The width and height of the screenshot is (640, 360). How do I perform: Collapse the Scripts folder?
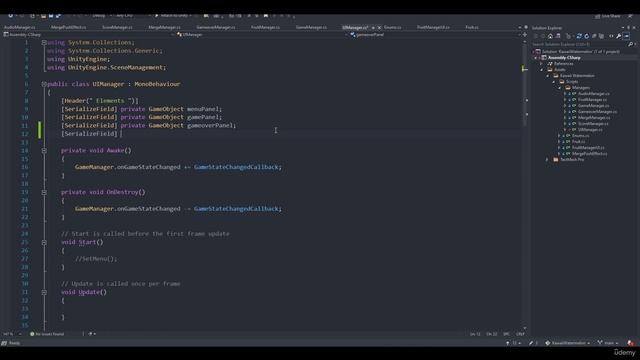point(554,82)
